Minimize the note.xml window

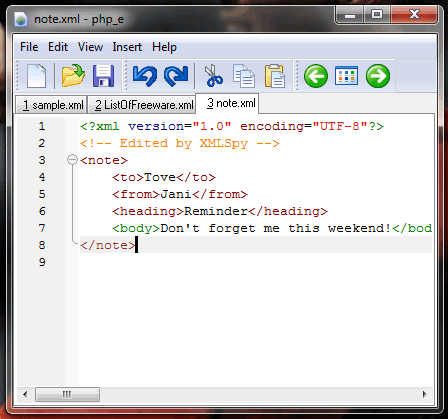[x=350, y=15]
